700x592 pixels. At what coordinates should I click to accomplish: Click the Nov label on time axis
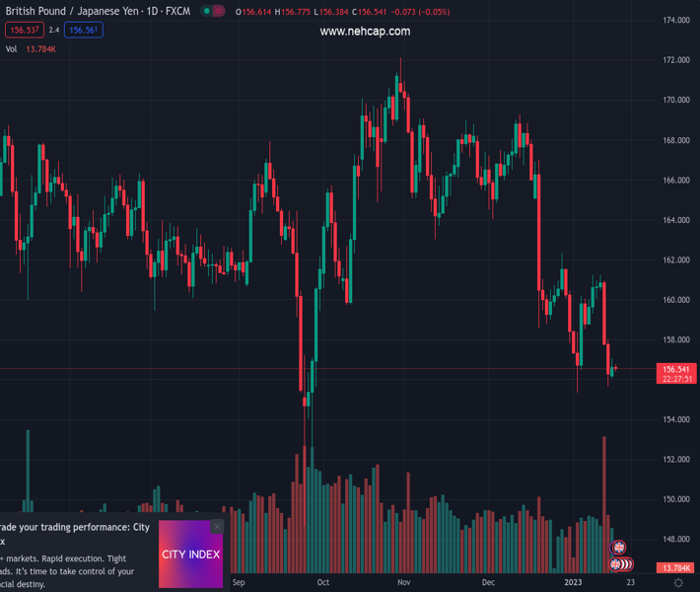tap(403, 583)
